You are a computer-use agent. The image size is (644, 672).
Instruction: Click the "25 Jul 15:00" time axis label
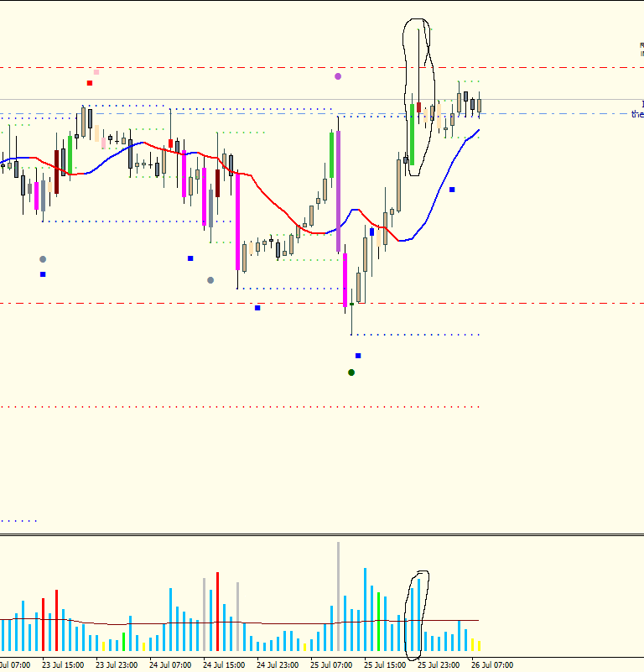[x=385, y=665]
